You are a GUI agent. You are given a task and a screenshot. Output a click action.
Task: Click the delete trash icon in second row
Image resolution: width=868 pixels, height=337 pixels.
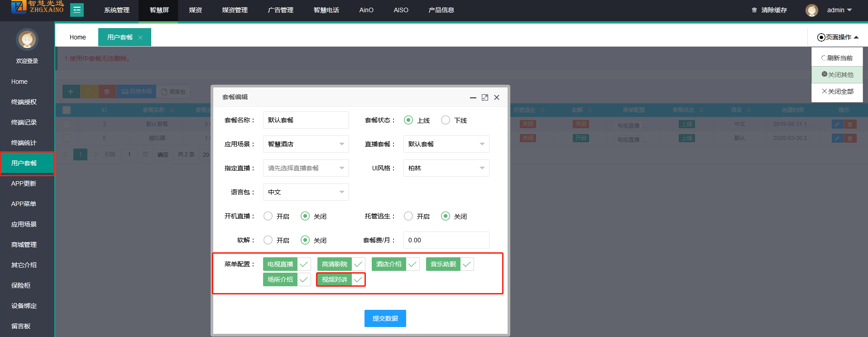pos(850,138)
